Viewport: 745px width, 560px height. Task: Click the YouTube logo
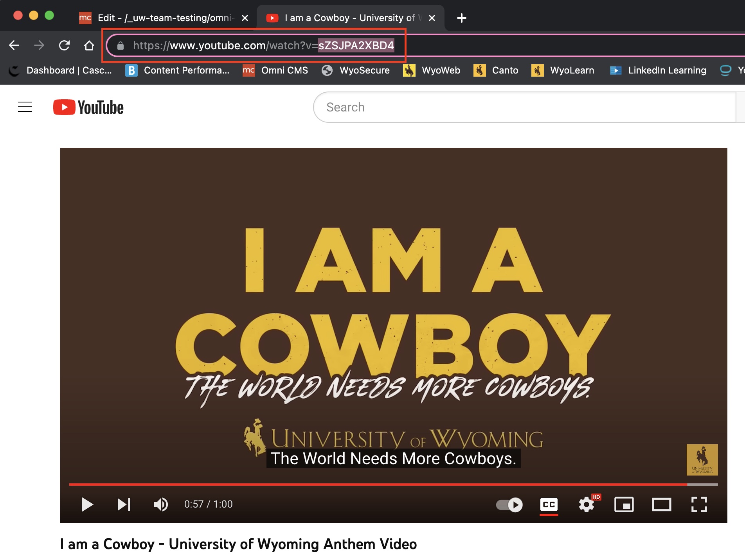tap(88, 107)
